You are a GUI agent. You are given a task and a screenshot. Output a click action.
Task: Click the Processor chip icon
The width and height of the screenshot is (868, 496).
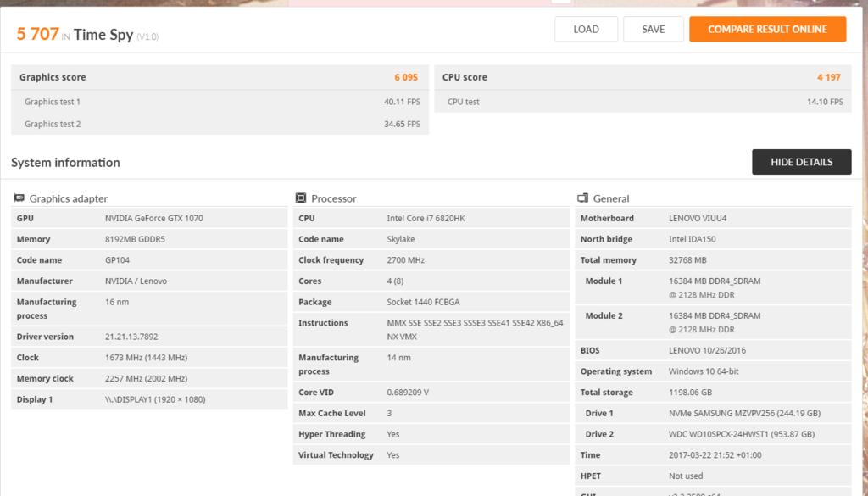(301, 198)
